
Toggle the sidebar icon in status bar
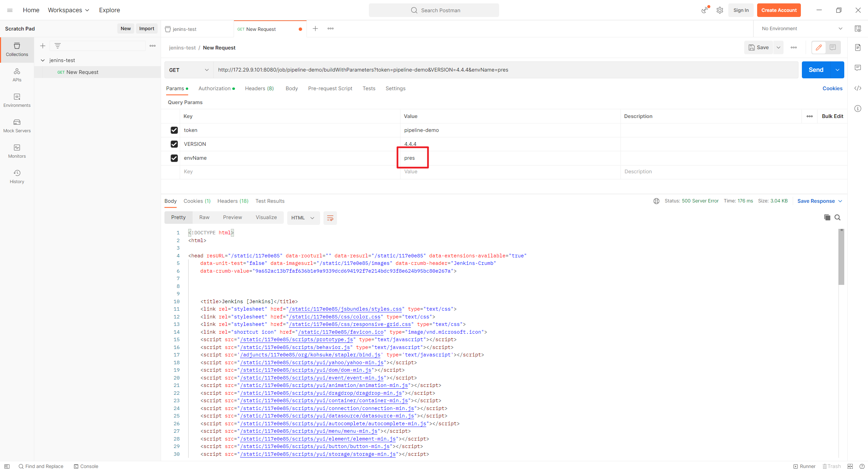(7, 466)
